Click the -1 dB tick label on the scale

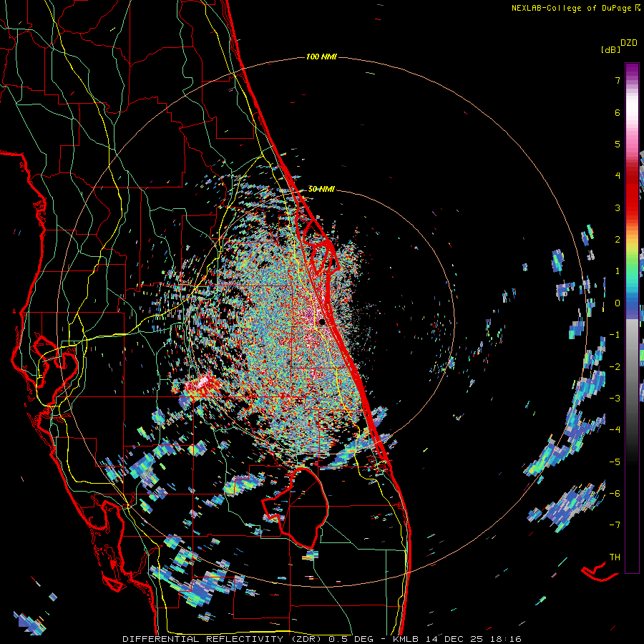click(x=615, y=335)
